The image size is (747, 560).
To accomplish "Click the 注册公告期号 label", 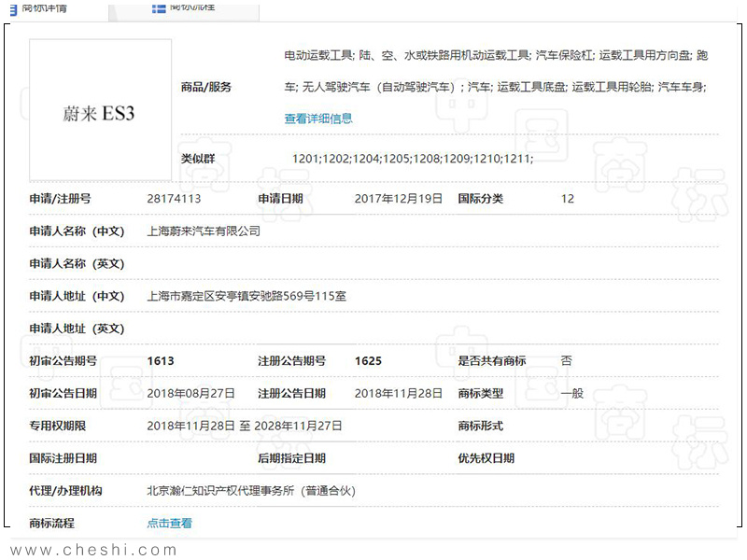I will click(x=292, y=361).
